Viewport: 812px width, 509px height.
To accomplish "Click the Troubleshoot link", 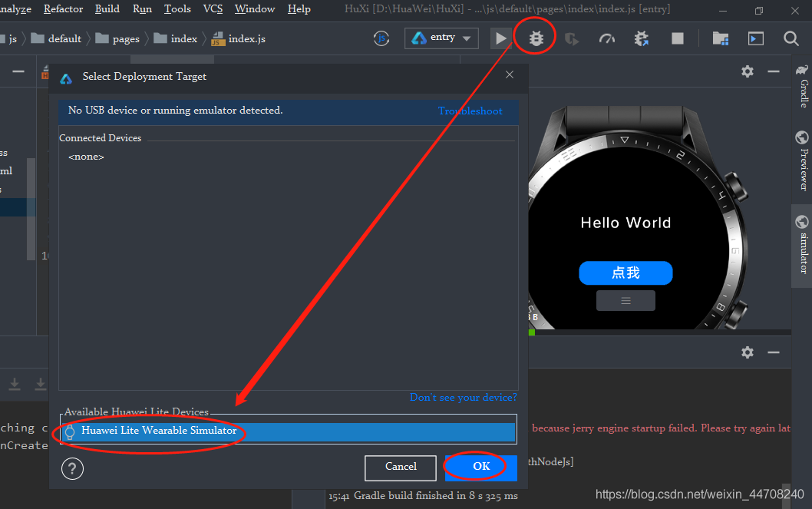I will [470, 111].
